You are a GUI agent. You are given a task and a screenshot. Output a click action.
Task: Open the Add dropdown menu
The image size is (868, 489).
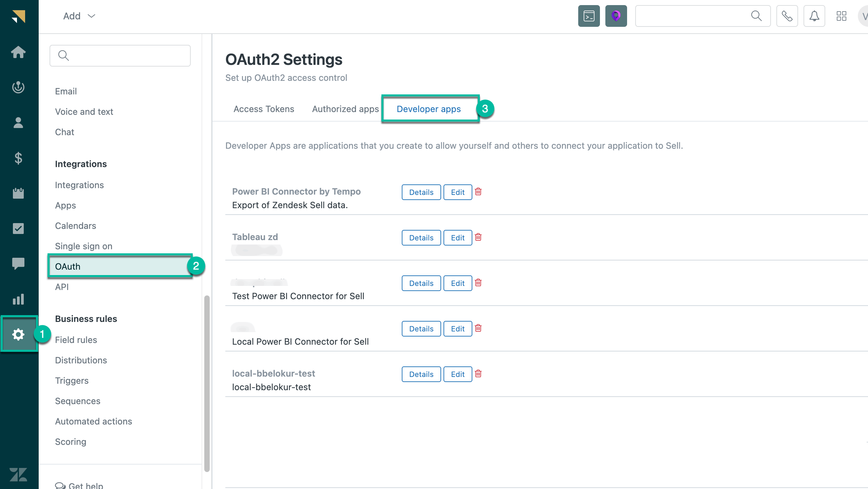tap(78, 16)
